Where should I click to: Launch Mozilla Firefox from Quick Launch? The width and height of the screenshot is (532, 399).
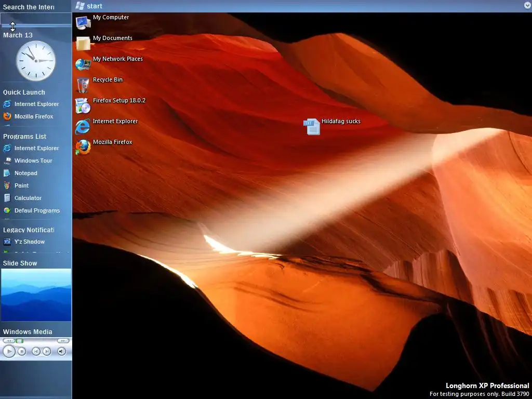(x=28, y=116)
